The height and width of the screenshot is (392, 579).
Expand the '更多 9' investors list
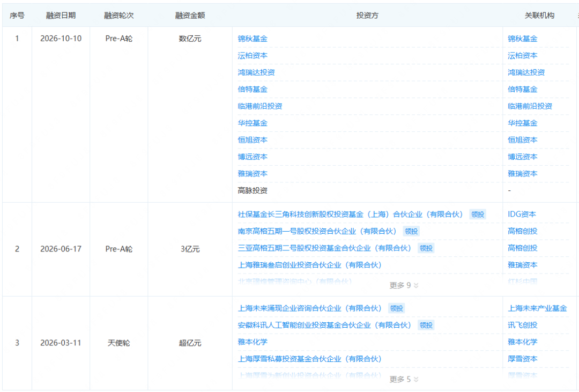404,285
